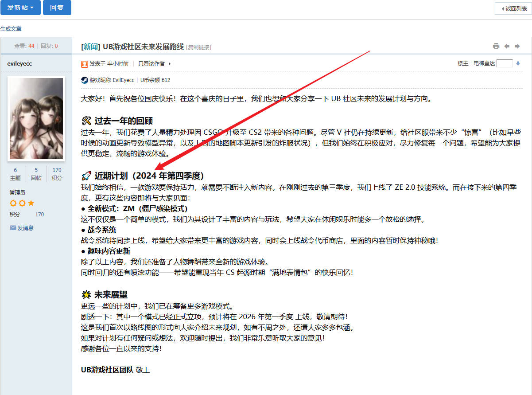Screen dimensions: 532x395
Task: Expand the arrow next to 只看该作者
Action: tap(170, 64)
